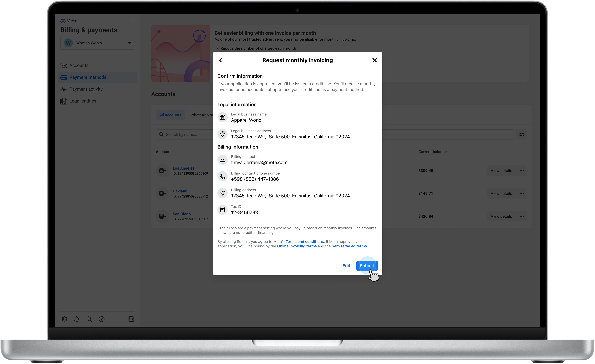
Task: Click the Submit button in the dialog
Action: [367, 265]
